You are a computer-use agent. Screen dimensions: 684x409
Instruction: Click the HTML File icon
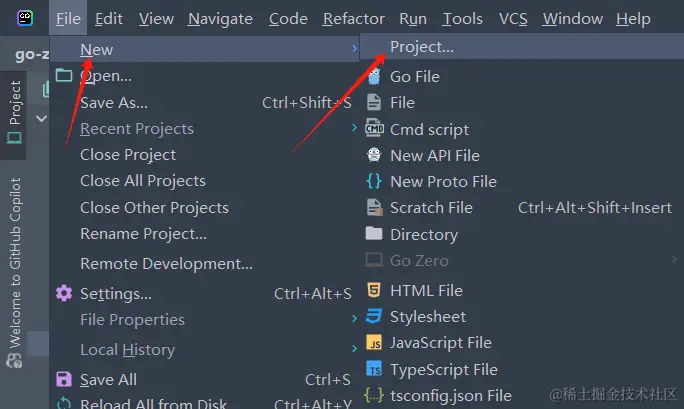click(x=374, y=290)
